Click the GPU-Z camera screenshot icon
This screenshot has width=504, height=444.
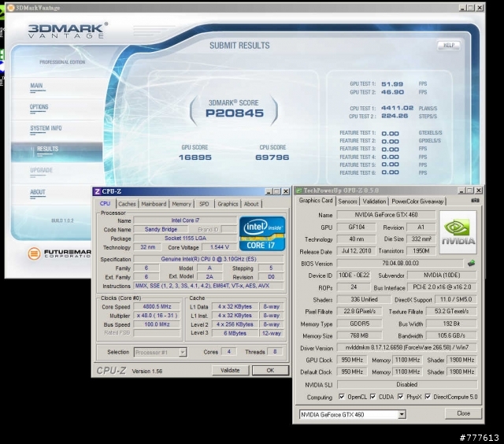click(x=475, y=201)
